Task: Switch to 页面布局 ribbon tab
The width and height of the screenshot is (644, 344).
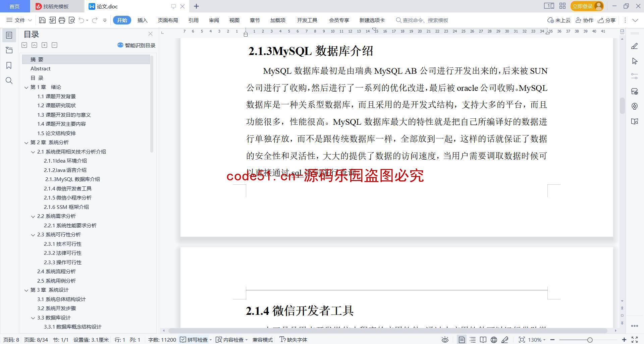Action: click(x=168, y=20)
